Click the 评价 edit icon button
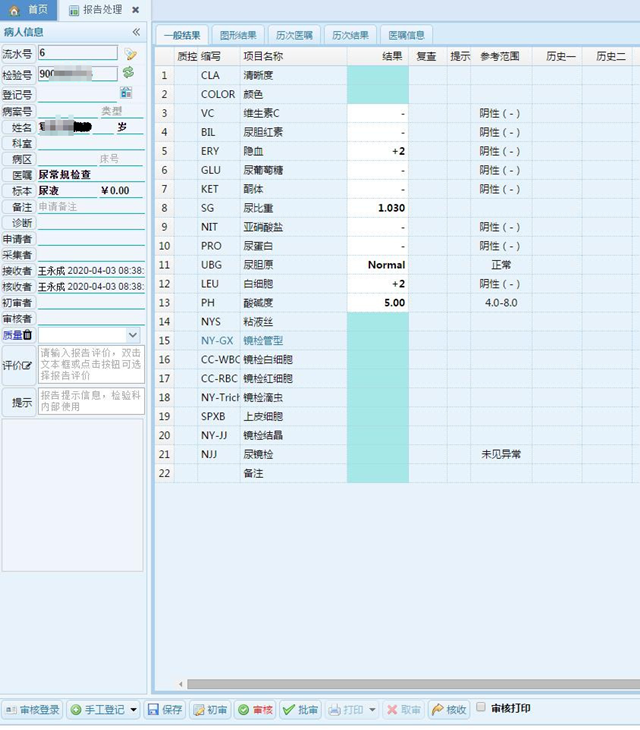The height and width of the screenshot is (730, 640). (28, 365)
